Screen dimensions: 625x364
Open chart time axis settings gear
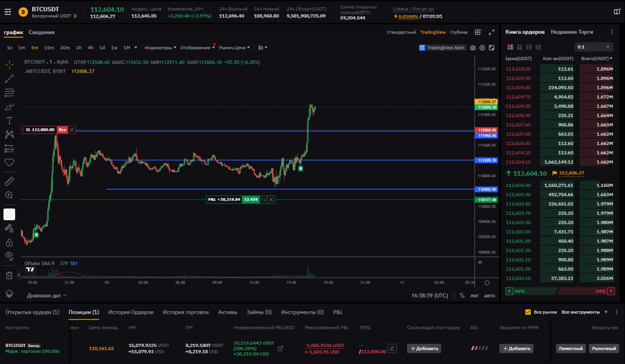pyautogui.click(x=487, y=283)
